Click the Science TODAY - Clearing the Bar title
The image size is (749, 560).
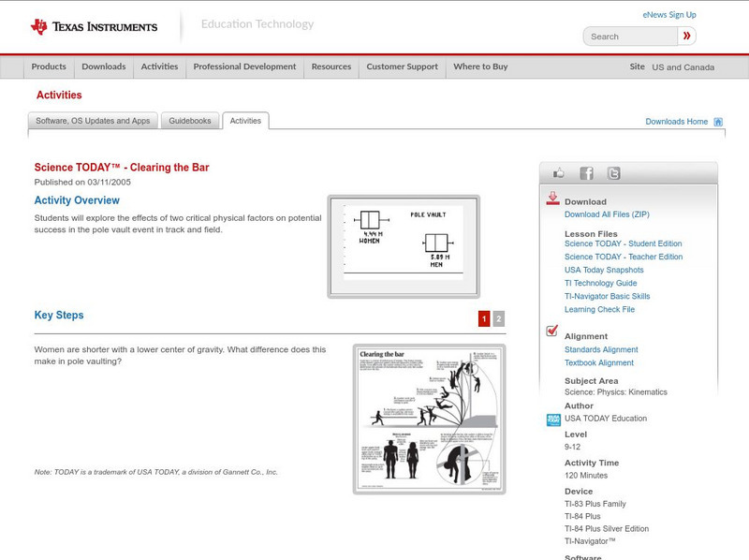pos(122,168)
